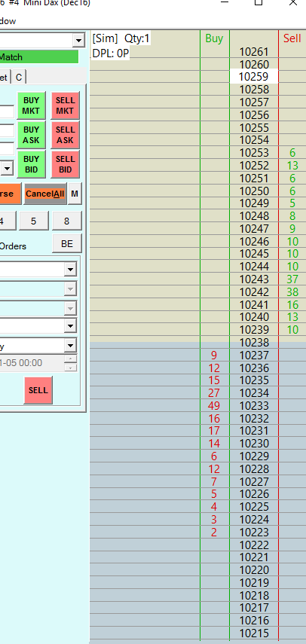Click the DPL: 0P label
Image resolution: width=306 pixels, height=644 pixels.
pos(111,53)
